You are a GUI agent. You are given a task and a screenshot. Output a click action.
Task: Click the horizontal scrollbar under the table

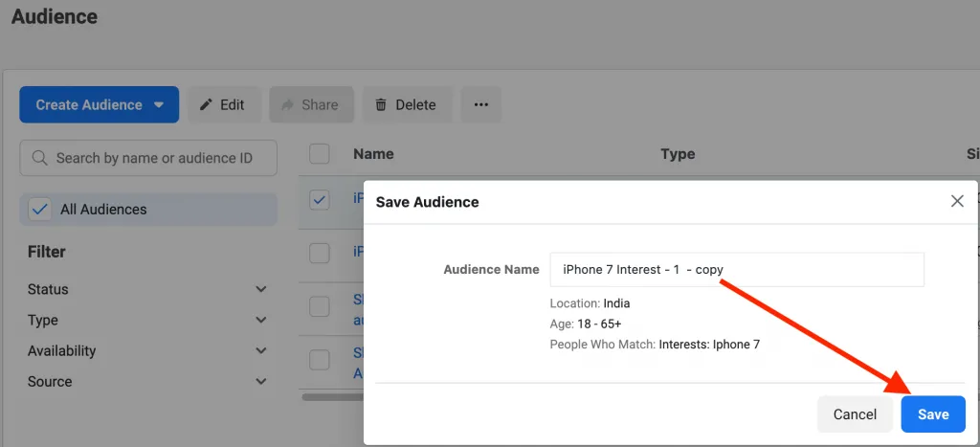[x=332, y=396]
